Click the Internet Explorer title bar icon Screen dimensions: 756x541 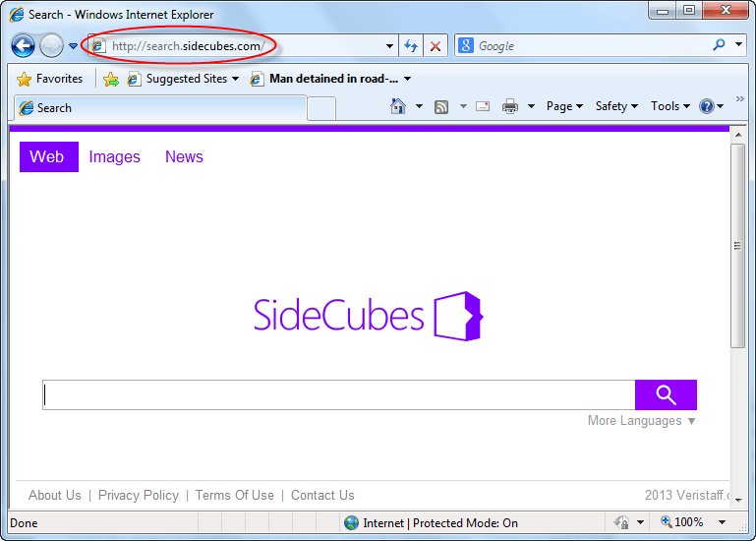click(x=17, y=15)
